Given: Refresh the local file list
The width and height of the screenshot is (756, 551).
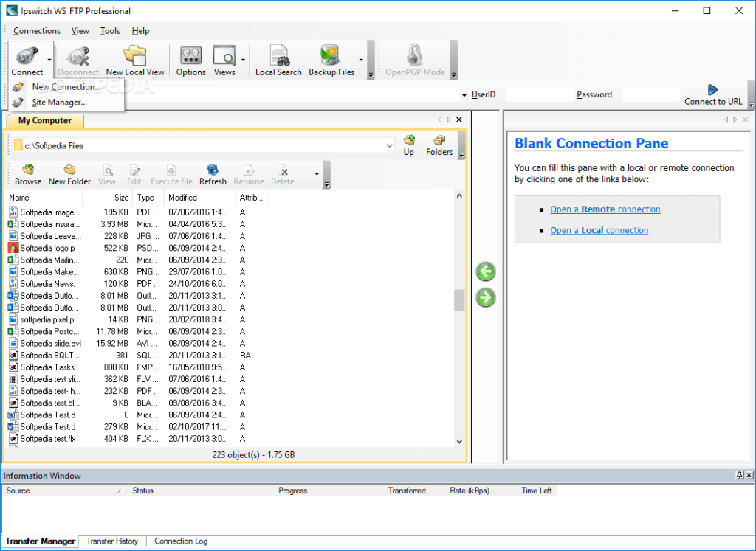Looking at the screenshot, I should point(213,174).
